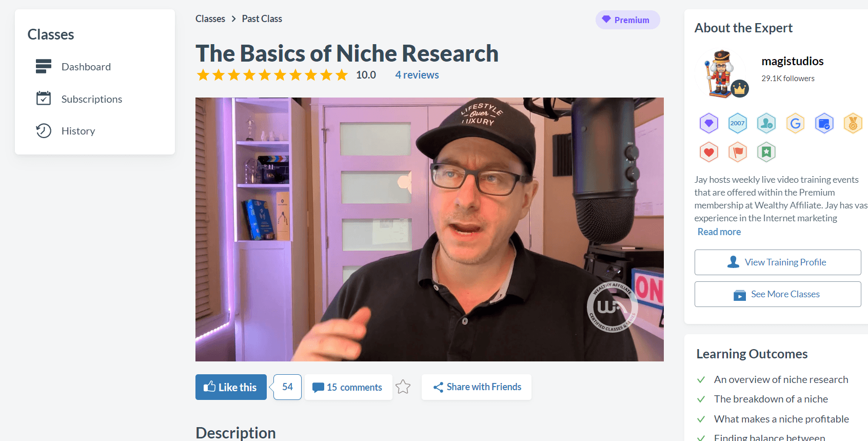Click Share with Friends button

point(477,387)
